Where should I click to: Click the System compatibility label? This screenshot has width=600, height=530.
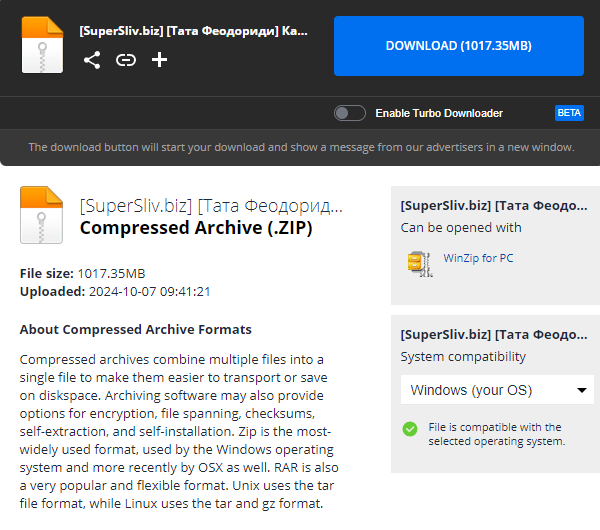coord(463,357)
